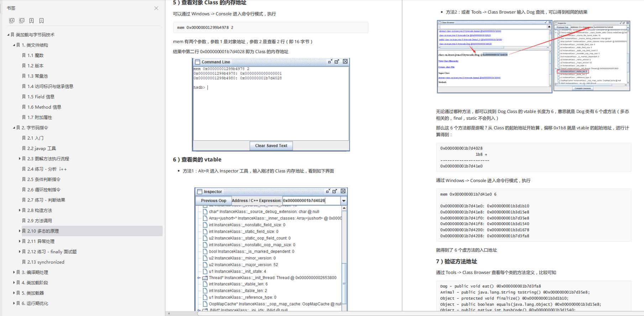Expand the Thread* _init_thread row in Inspector image
The height and width of the screenshot is (316, 644).
pyautogui.click(x=199, y=278)
